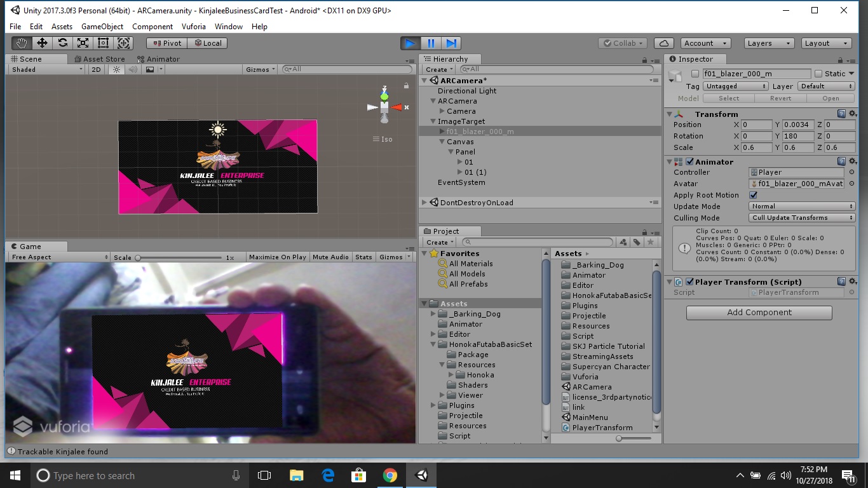
Task: Select the Move tool
Action: 41,43
